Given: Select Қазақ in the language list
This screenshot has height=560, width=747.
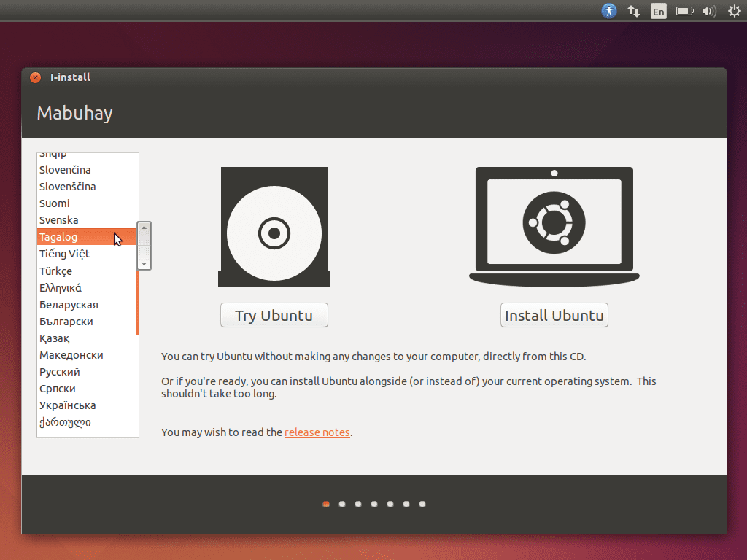Looking at the screenshot, I should tap(87, 338).
